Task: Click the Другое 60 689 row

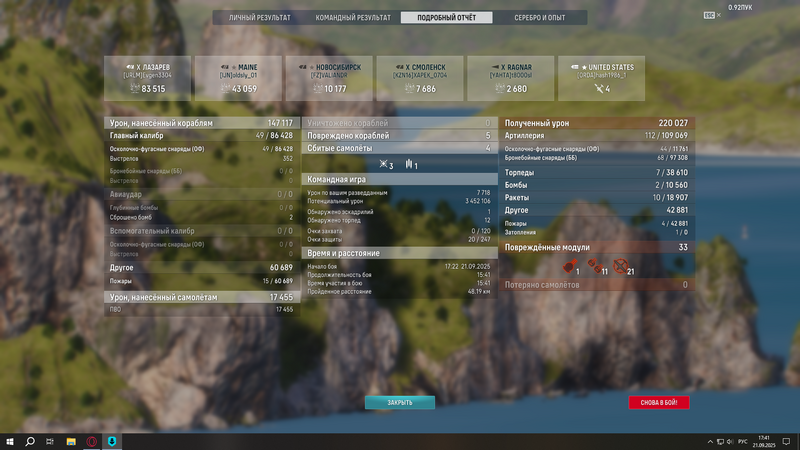Action: click(202, 267)
